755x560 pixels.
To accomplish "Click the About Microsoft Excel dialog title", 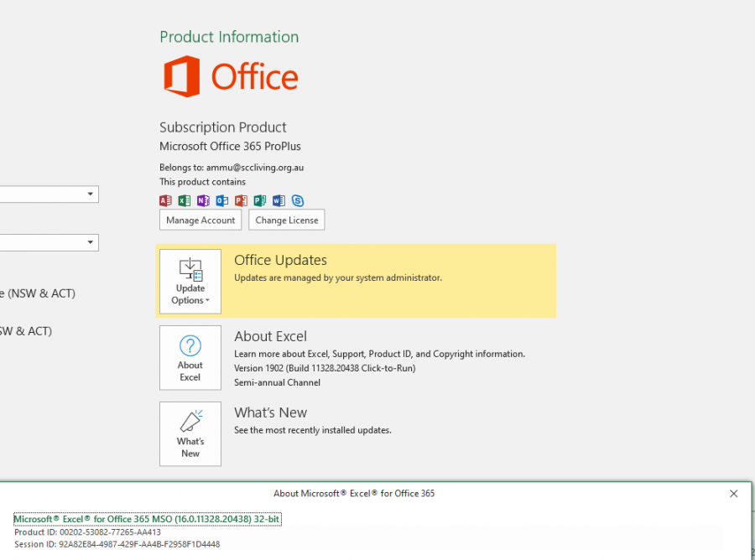I will 354,493.
